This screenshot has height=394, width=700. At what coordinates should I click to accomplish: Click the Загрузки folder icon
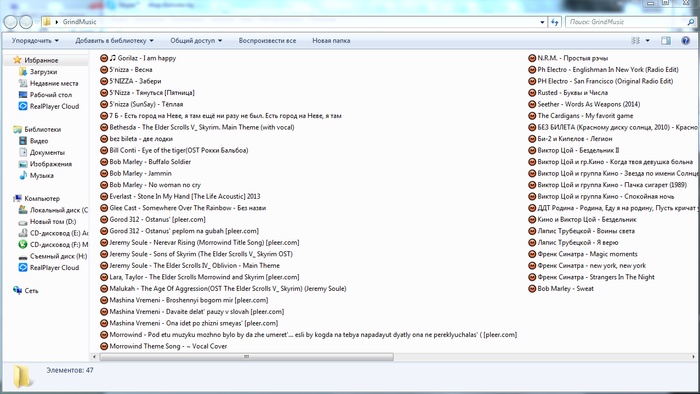tap(23, 71)
